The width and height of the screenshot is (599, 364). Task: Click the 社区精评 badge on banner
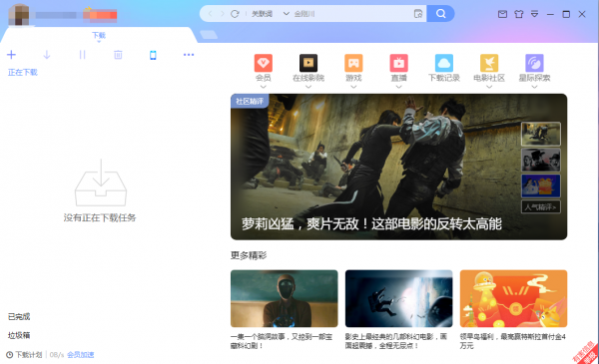[x=250, y=101]
